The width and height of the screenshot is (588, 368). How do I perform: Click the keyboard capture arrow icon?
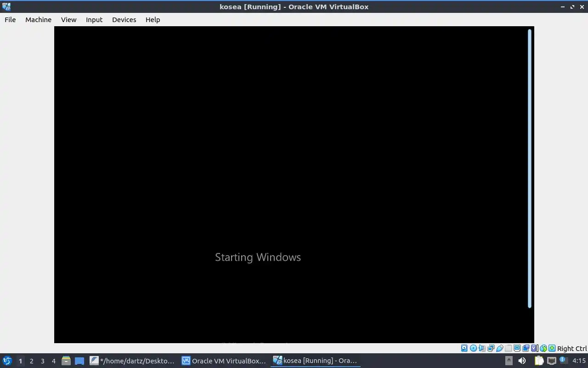[552, 348]
